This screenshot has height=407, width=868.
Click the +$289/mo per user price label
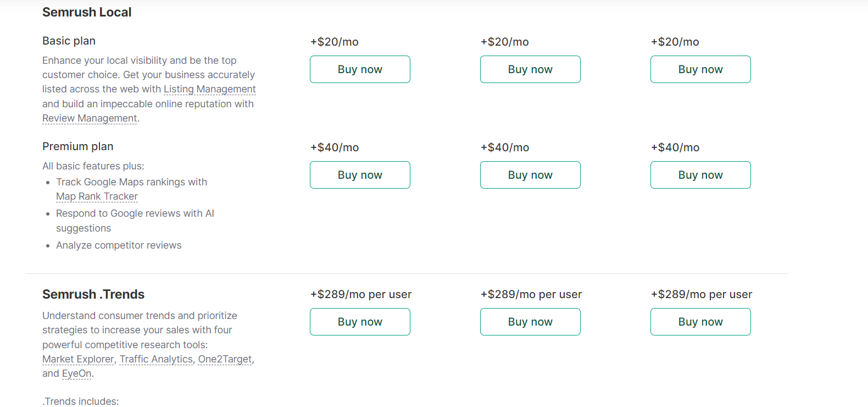click(360, 294)
